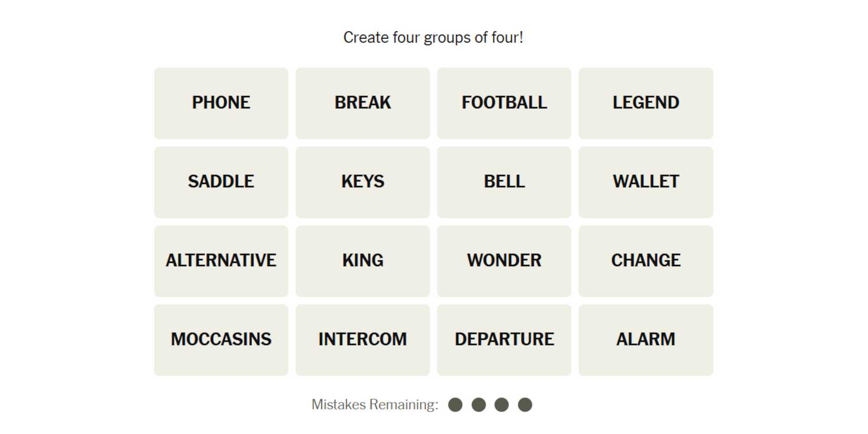
Task: Select the BELL tile
Action: [504, 182]
